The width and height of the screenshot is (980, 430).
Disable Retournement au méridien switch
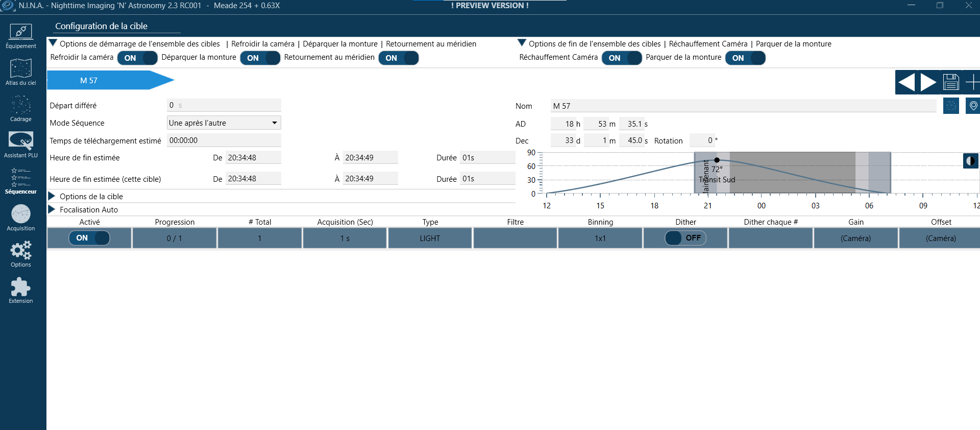(399, 58)
